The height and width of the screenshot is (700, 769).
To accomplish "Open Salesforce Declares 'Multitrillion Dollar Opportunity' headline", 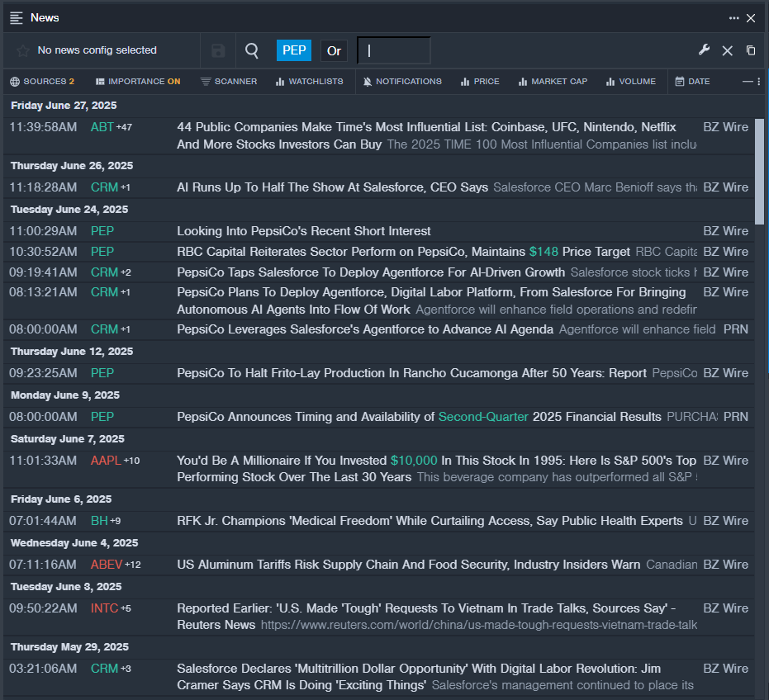I will point(419,676).
